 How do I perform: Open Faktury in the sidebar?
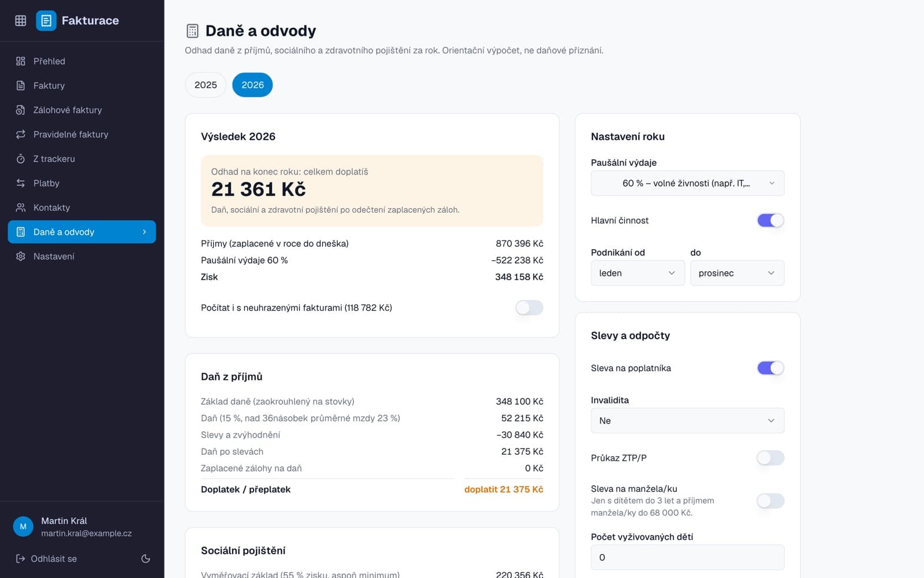click(82, 86)
